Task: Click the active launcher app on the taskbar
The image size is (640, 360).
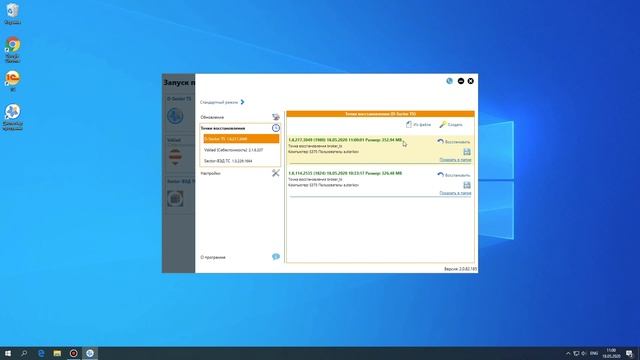Action: click(90, 353)
